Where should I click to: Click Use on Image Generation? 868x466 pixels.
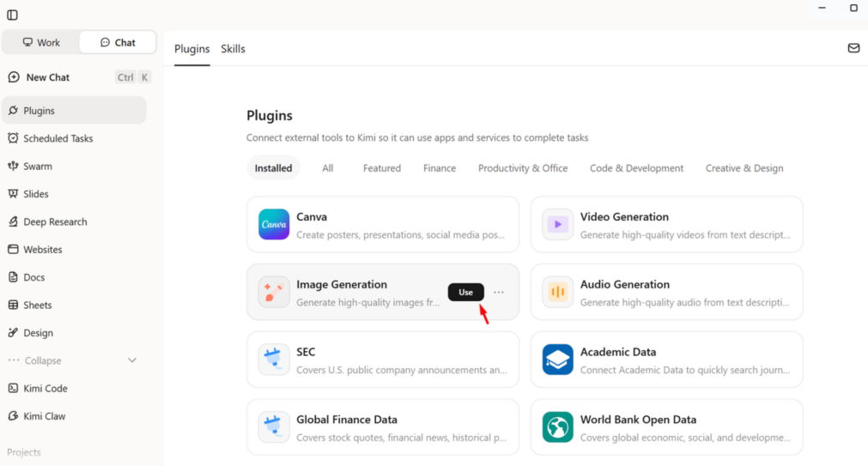[x=465, y=293]
